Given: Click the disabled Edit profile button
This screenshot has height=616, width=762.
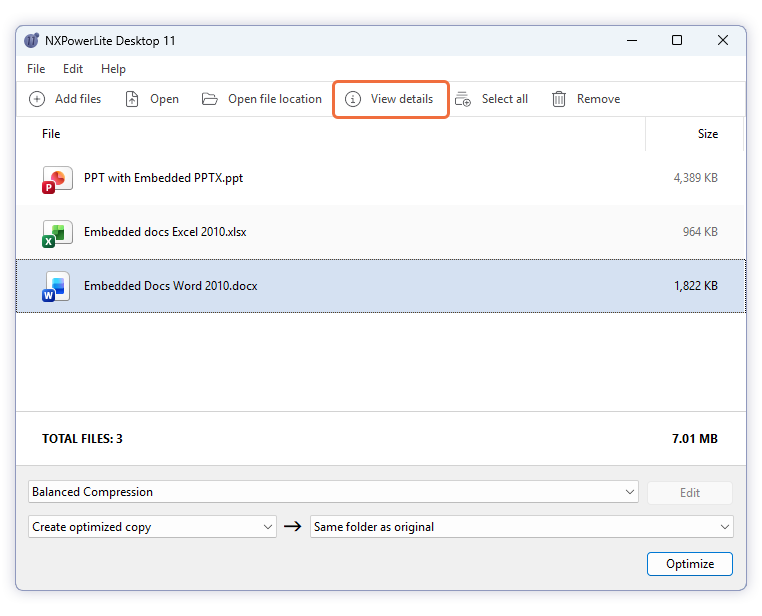Looking at the screenshot, I should tap(690, 493).
